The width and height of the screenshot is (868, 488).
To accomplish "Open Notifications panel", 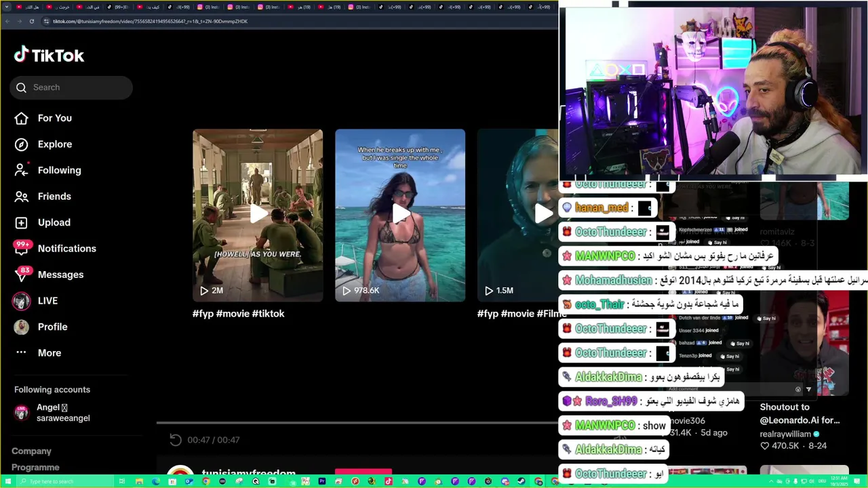I will coord(66,249).
